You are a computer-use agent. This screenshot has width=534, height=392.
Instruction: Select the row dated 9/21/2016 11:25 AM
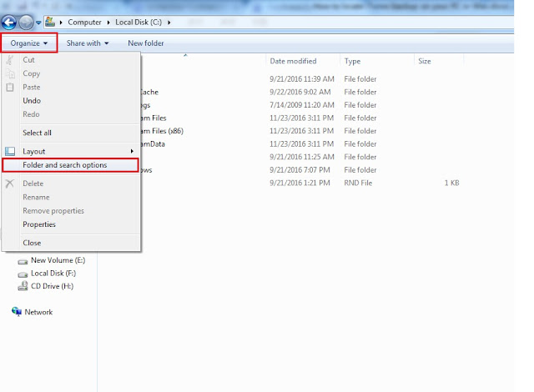coord(301,157)
